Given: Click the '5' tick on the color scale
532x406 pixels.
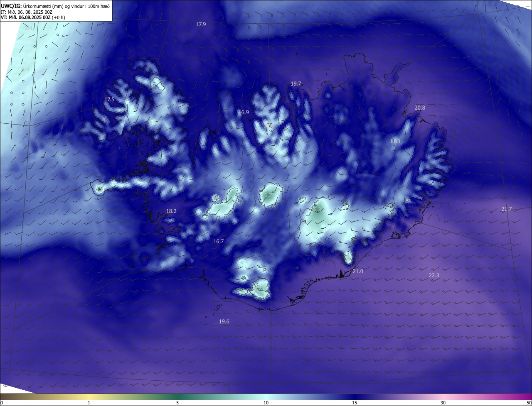Looking at the screenshot, I should pos(177,403).
